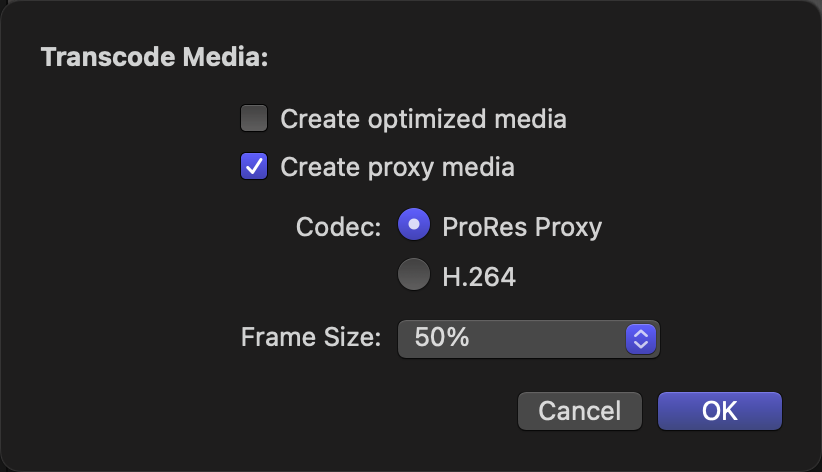Select the ProRes Proxy codec radio button
Viewport: 822px width, 472px height.
click(x=414, y=224)
